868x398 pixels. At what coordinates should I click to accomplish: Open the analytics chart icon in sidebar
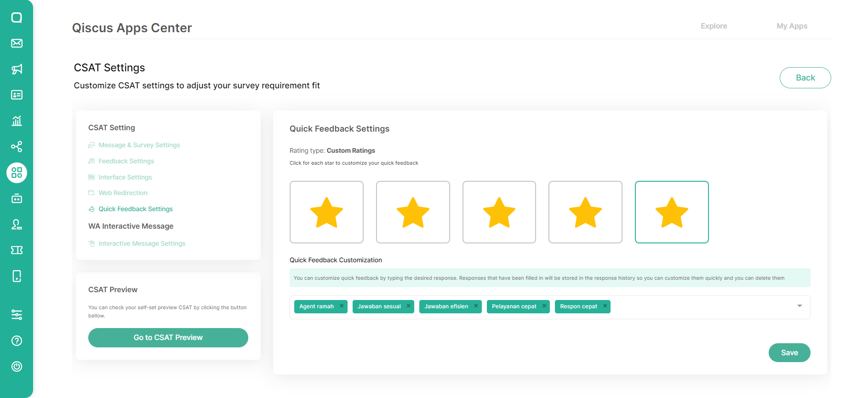pos(17,121)
